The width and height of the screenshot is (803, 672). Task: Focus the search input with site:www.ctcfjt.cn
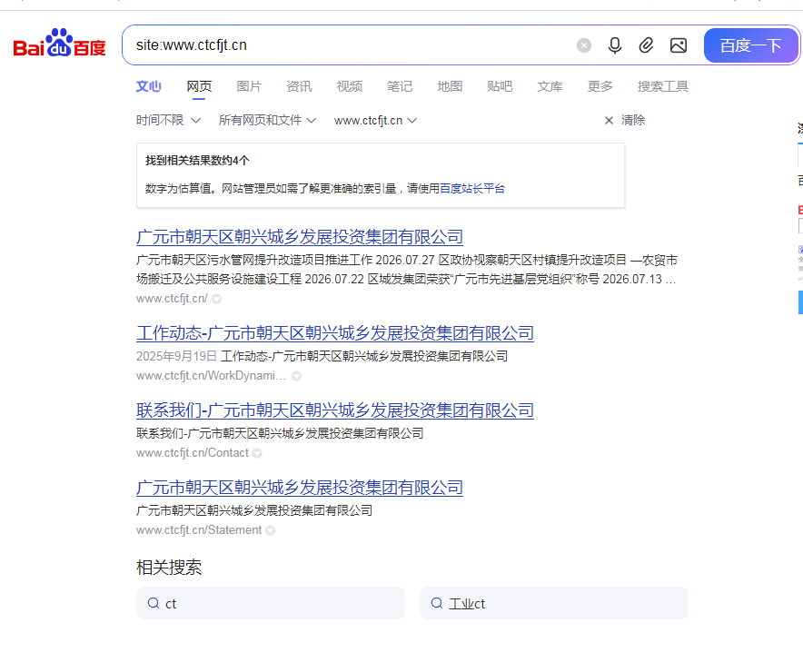point(348,45)
